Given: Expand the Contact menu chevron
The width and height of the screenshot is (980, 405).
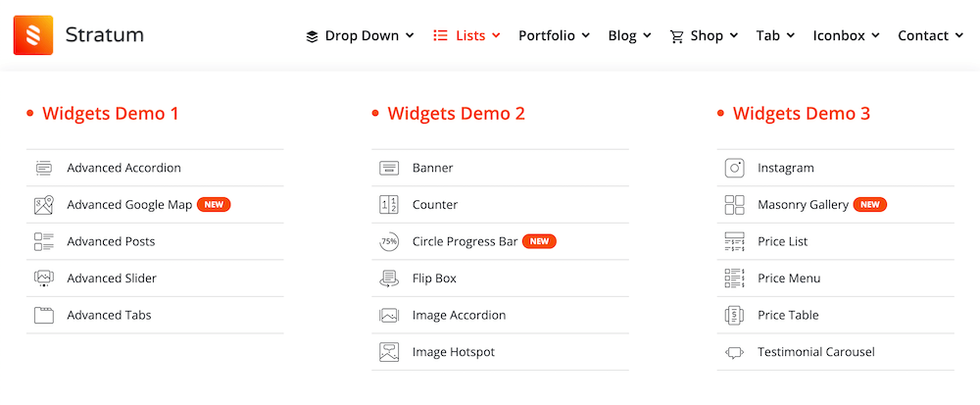Looking at the screenshot, I should [x=959, y=35].
